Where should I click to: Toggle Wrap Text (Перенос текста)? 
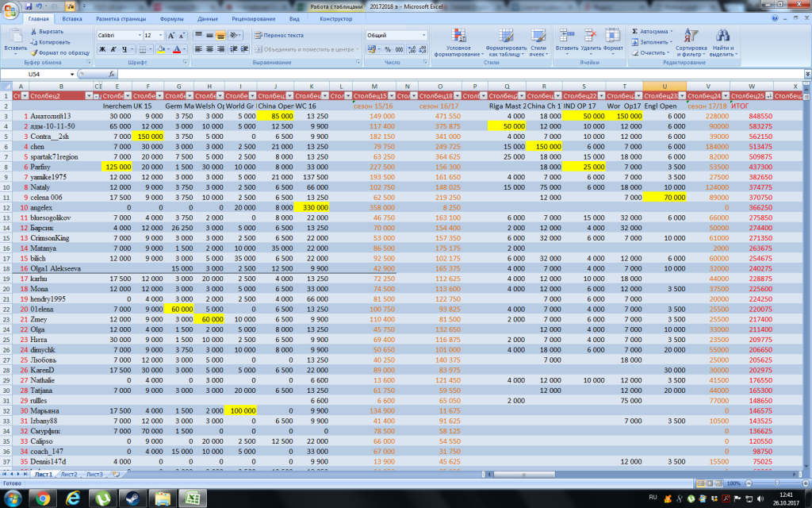click(x=278, y=35)
